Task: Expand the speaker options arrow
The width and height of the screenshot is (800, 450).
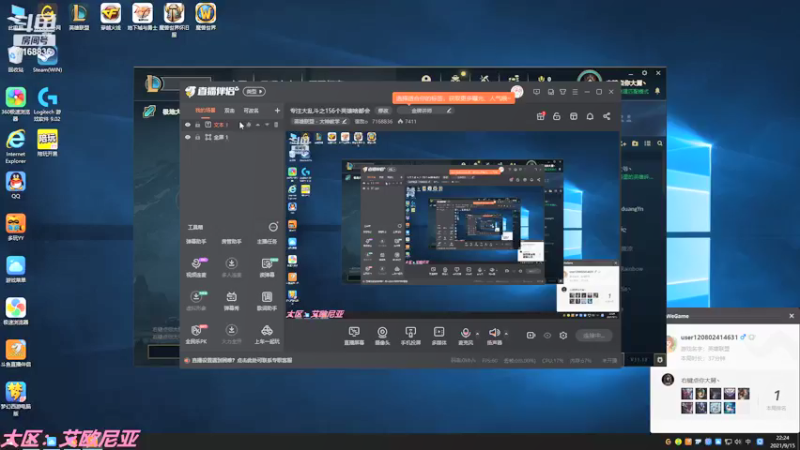Action: point(506,334)
